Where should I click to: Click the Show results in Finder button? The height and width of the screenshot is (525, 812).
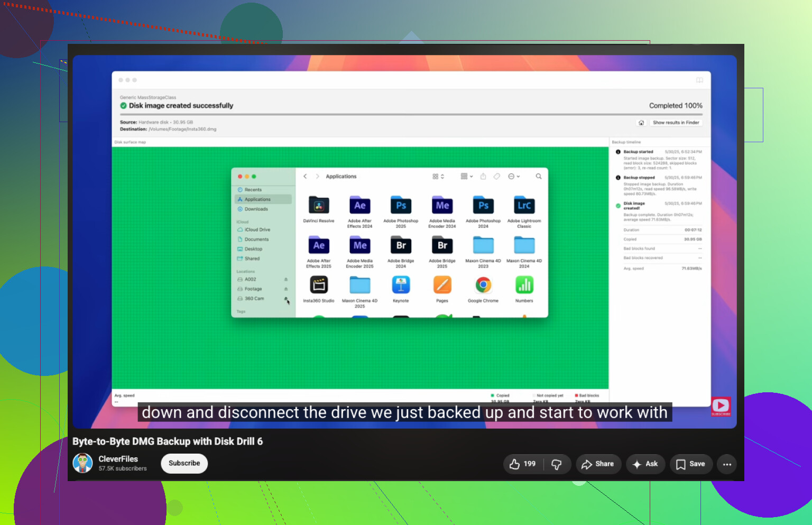coord(676,123)
